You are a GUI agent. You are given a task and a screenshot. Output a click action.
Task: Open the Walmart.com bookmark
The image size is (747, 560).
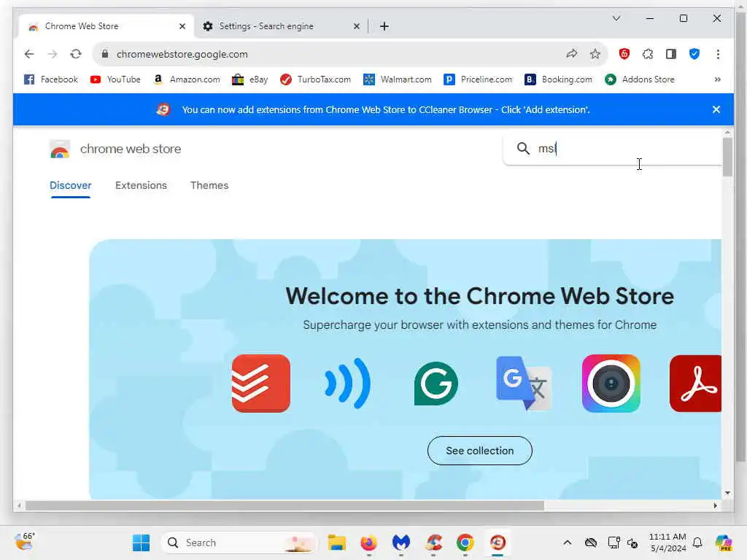(x=398, y=79)
